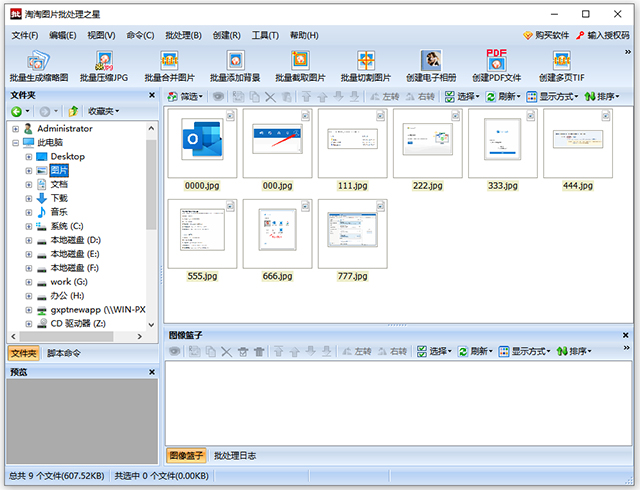Open 批量合并图片 tool
Screen dimensions: 640x490
click(x=170, y=62)
